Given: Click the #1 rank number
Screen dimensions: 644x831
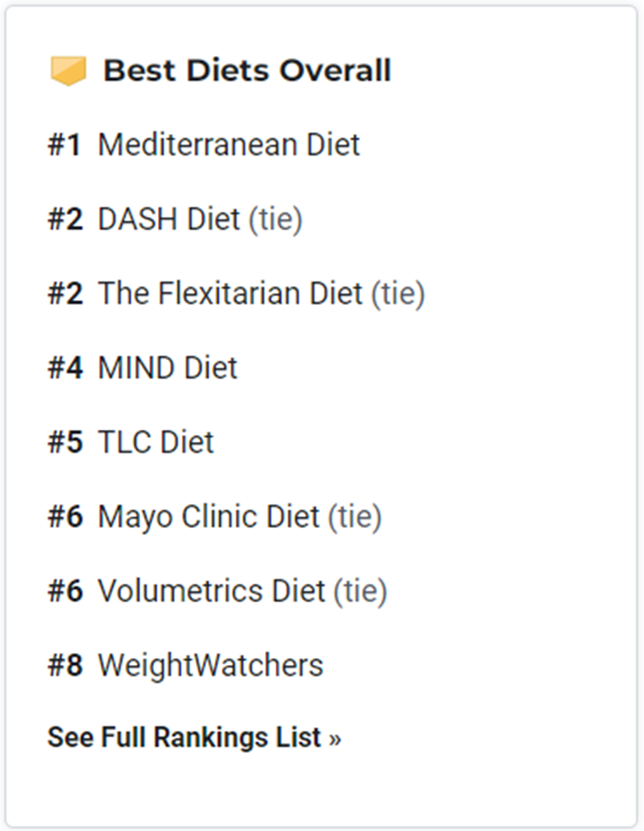Looking at the screenshot, I should (x=65, y=144).
